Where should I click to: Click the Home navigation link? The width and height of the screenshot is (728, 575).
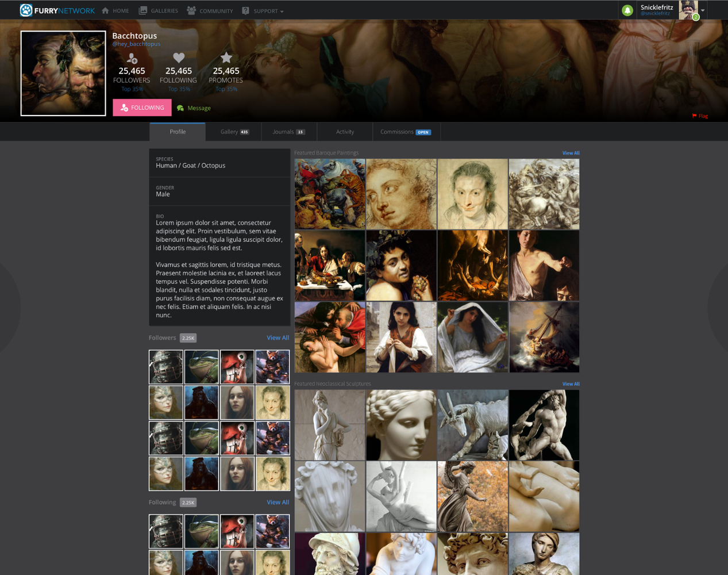pyautogui.click(x=121, y=11)
